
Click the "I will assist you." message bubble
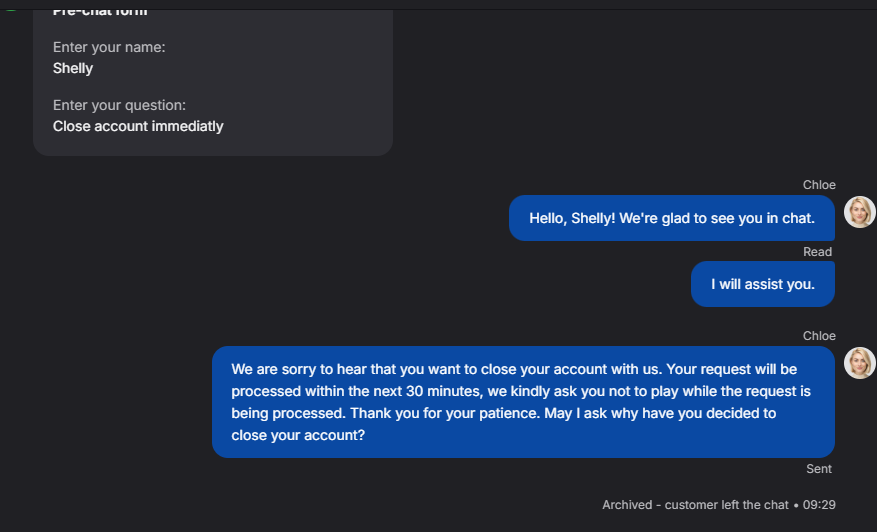click(762, 284)
